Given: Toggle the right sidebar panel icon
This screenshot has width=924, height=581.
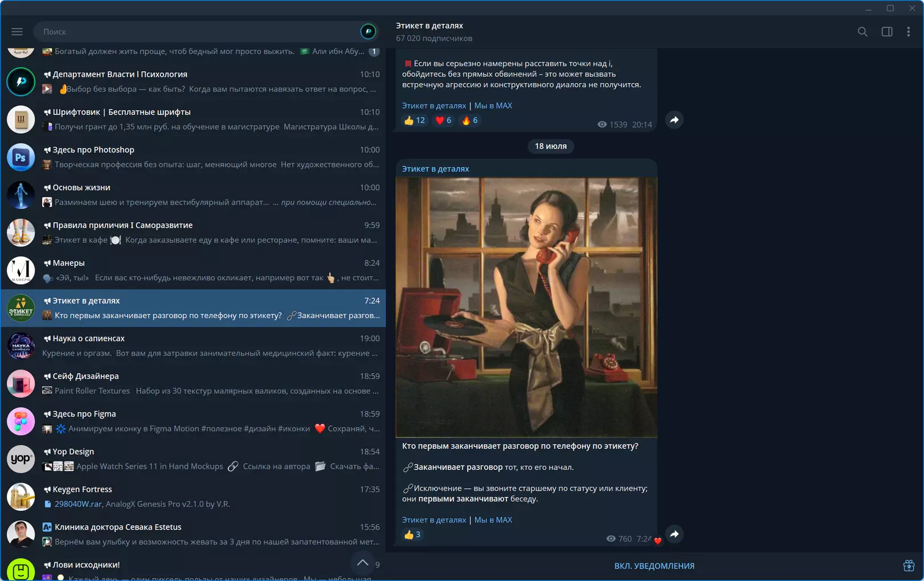Looking at the screenshot, I should tap(887, 32).
